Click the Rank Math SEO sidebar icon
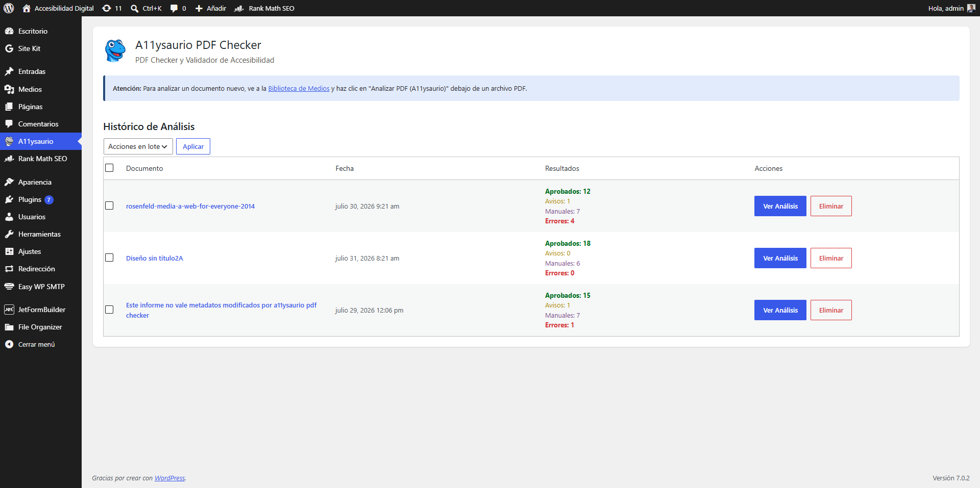Screen dimensions: 980x488 coord(9,159)
